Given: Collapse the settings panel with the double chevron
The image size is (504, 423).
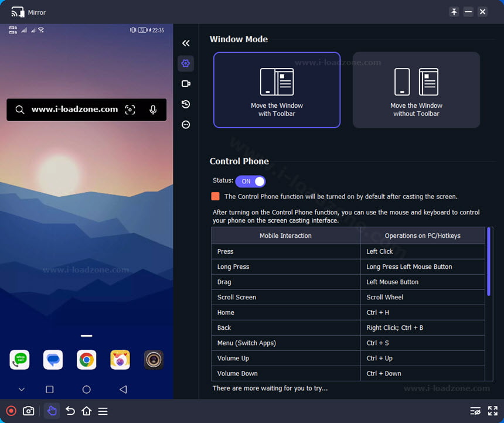Looking at the screenshot, I should 186,43.
